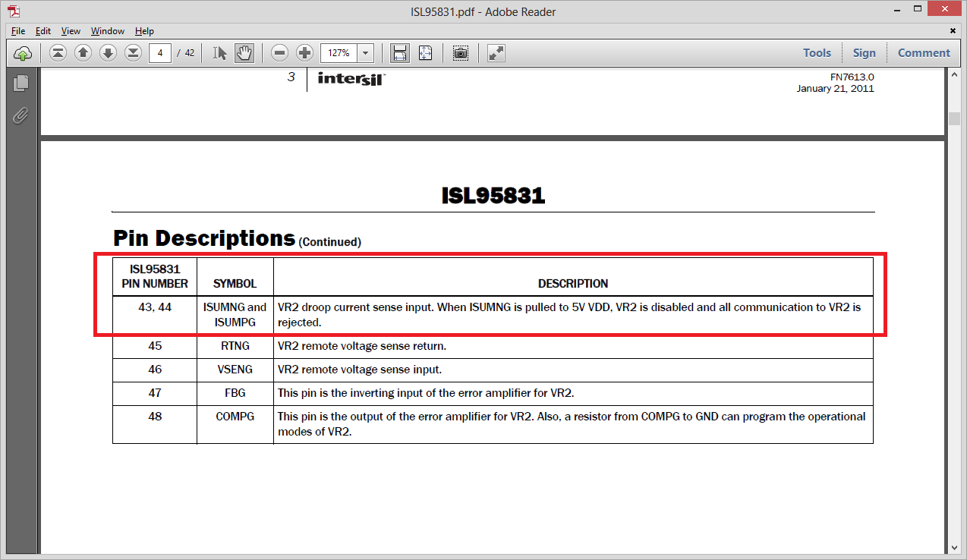This screenshot has height=560, width=967.
Task: Zoom in with the plus button
Action: click(x=305, y=53)
